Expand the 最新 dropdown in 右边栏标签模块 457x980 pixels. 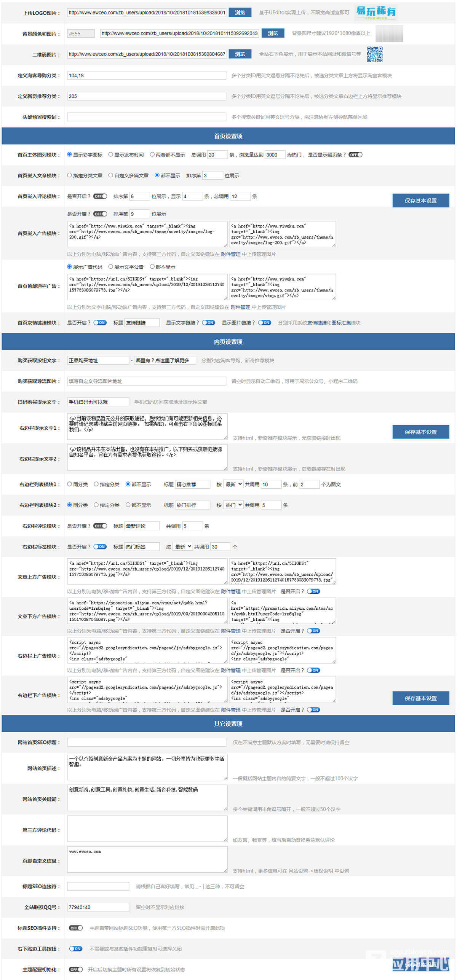coord(183,547)
